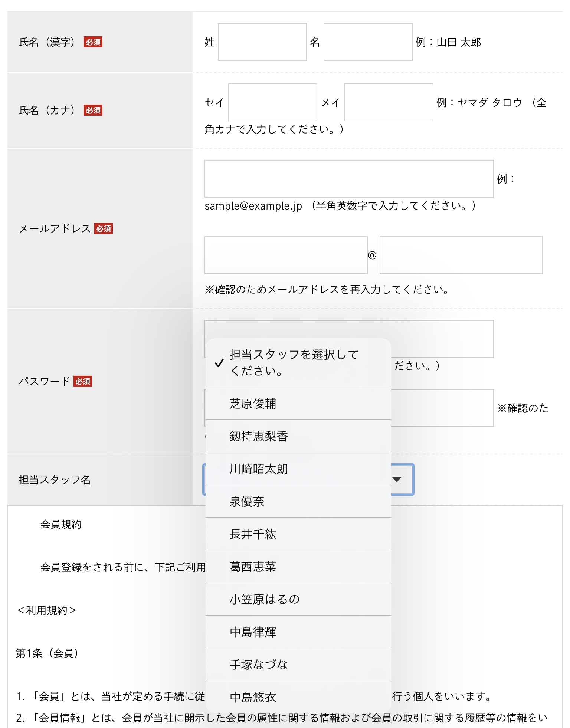Choose 川崎昭太朗 in the dropdown
The image size is (570, 728).
click(298, 469)
